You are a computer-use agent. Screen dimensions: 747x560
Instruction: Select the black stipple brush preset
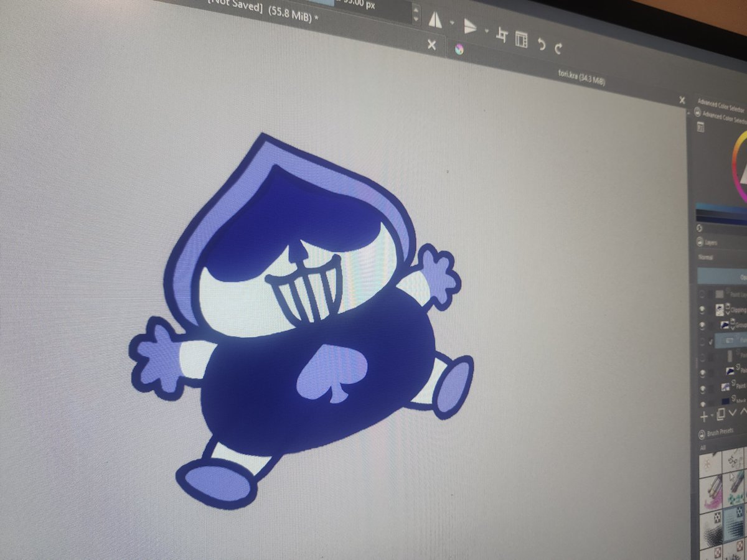click(711, 530)
